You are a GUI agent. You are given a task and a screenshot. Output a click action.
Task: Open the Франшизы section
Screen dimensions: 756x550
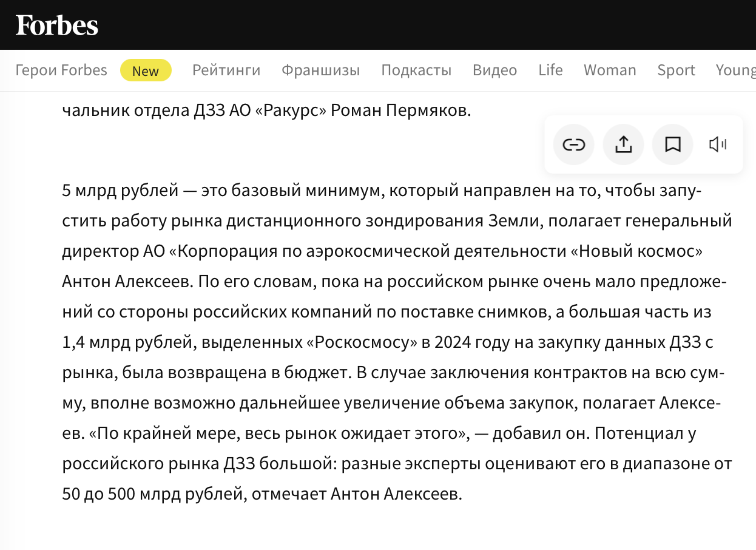pos(321,70)
